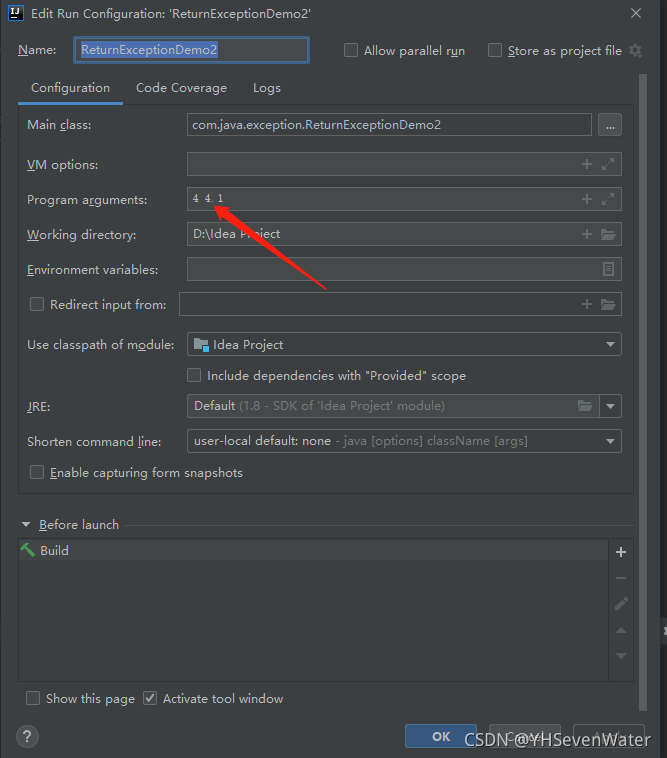Insert macro in VM options field
The height and width of the screenshot is (758, 667).
click(x=587, y=164)
